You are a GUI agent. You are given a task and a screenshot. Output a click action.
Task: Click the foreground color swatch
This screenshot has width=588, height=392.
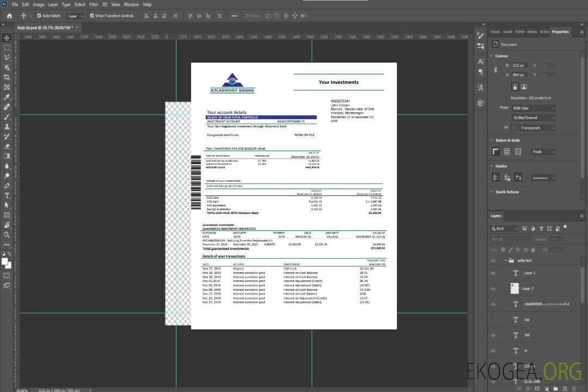(5, 261)
